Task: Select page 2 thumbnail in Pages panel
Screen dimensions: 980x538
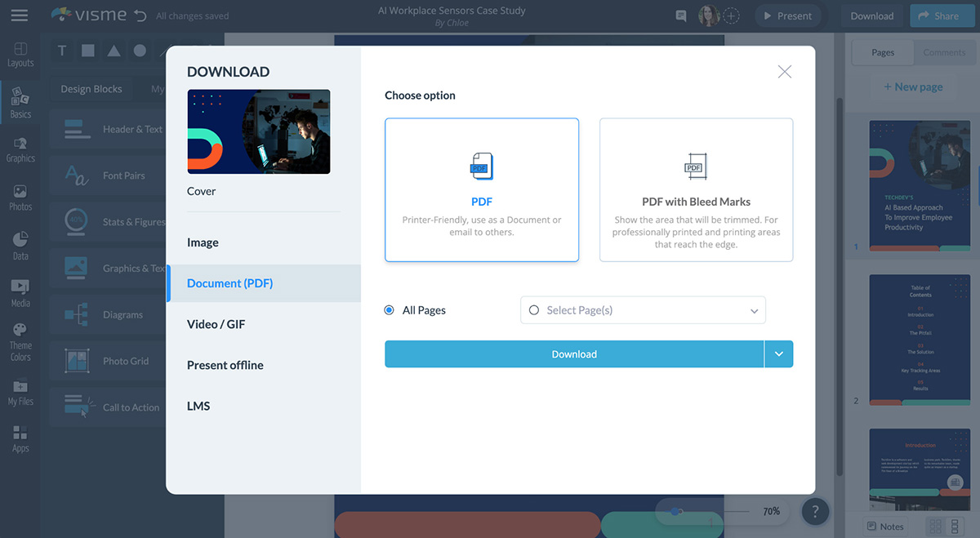Action: [x=920, y=340]
